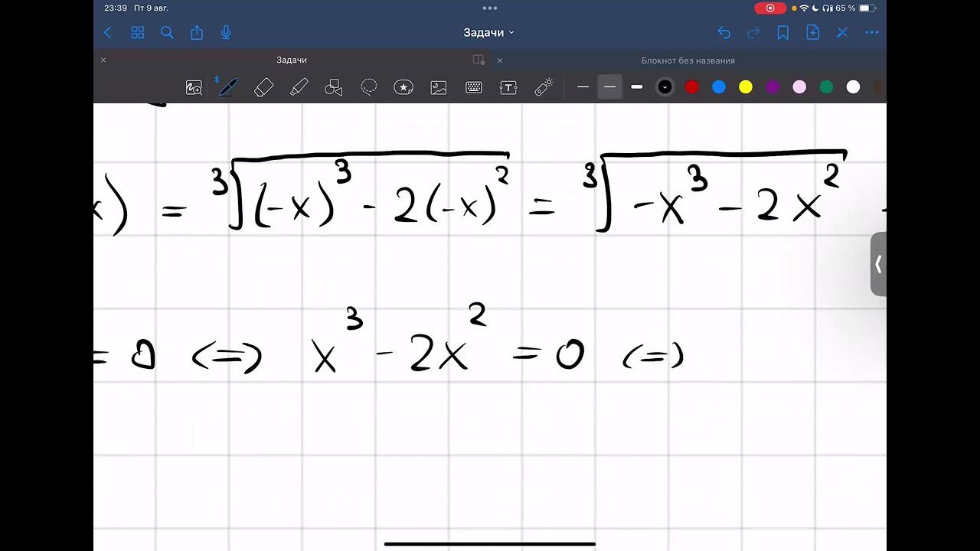Pick the light pink pen color
980x551 pixels.
(799, 87)
